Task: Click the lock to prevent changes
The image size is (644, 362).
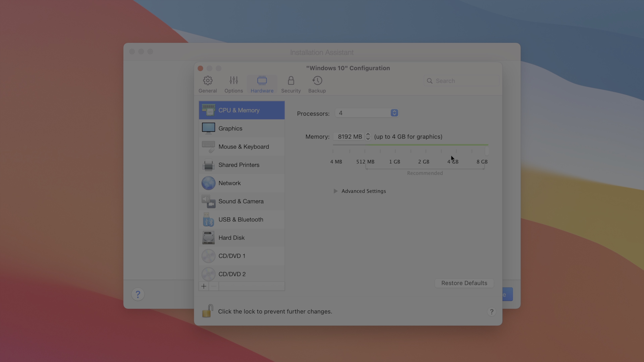Action: [x=207, y=311]
